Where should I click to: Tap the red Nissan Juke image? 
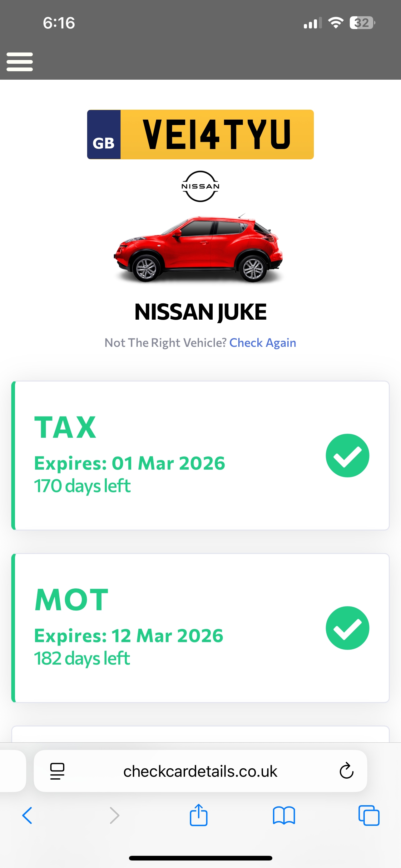click(x=199, y=248)
